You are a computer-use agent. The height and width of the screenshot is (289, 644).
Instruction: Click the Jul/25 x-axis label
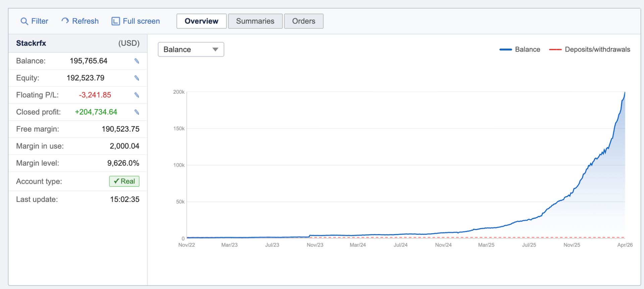(529, 245)
